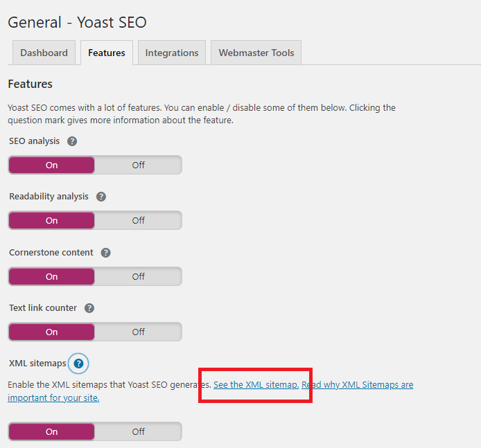Switch to the Dashboard tab

(x=44, y=53)
